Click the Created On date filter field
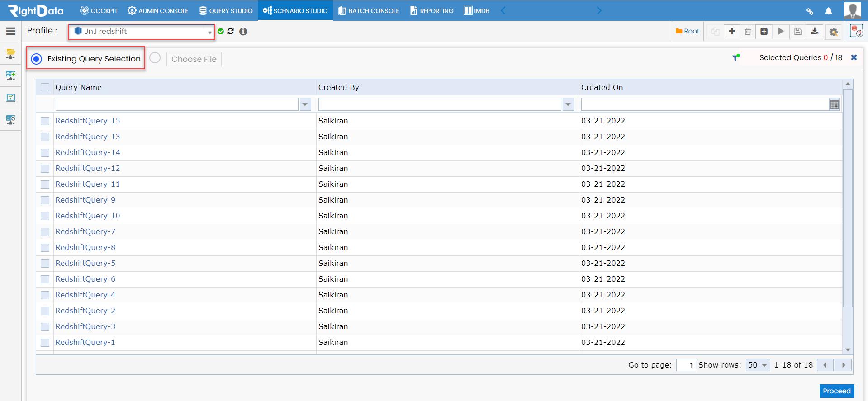Screen dimensions: 868x401 [705, 104]
